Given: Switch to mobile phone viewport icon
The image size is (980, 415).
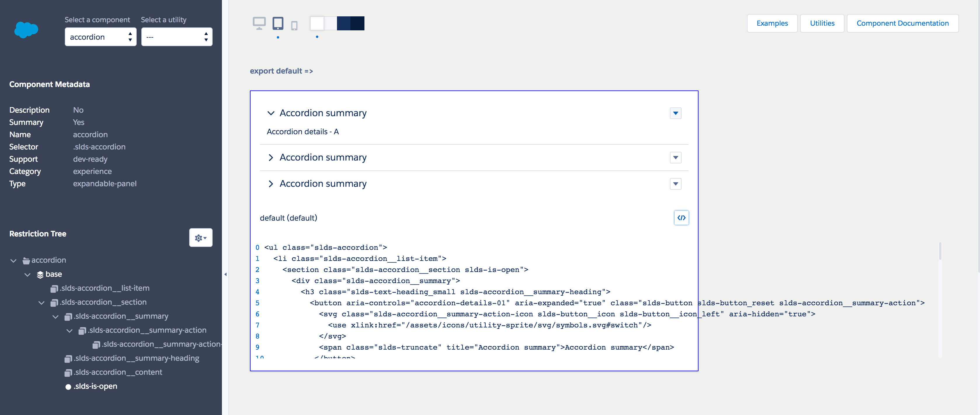Looking at the screenshot, I should click(x=294, y=25).
